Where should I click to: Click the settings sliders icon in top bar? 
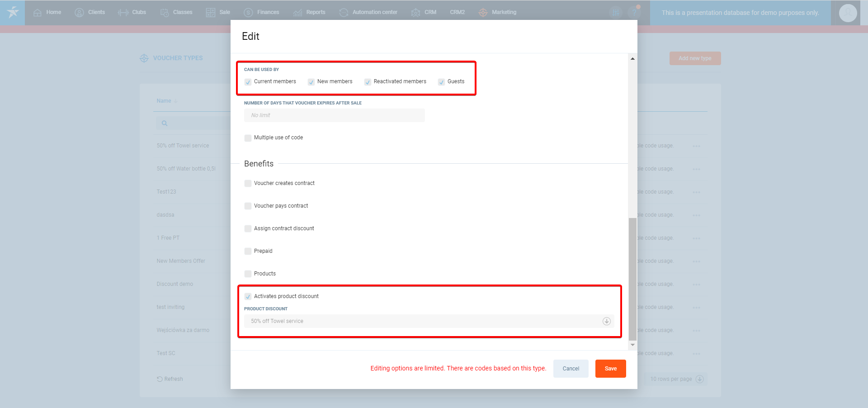(x=615, y=13)
